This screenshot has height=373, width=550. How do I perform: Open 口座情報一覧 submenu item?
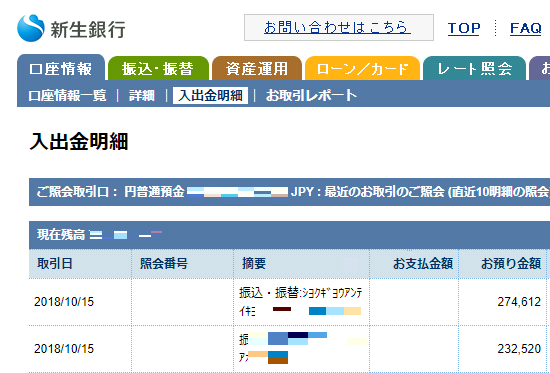click(x=67, y=95)
